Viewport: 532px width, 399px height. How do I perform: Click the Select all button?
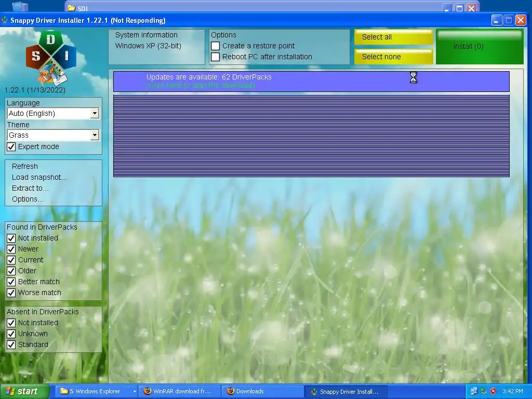(x=394, y=37)
